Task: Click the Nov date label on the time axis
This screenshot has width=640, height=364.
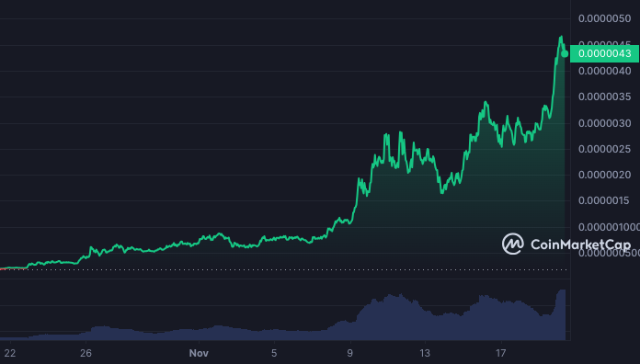Action: coord(199,353)
